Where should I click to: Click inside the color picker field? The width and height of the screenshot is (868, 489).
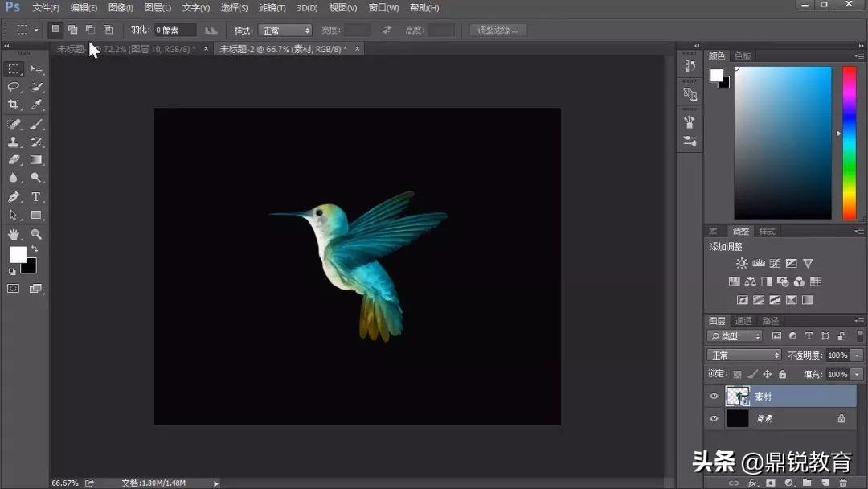tap(783, 143)
